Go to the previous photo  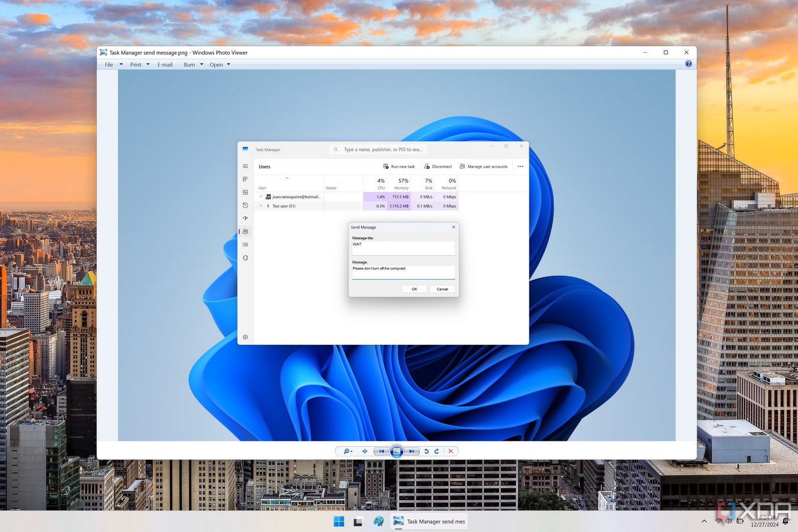[x=382, y=451]
